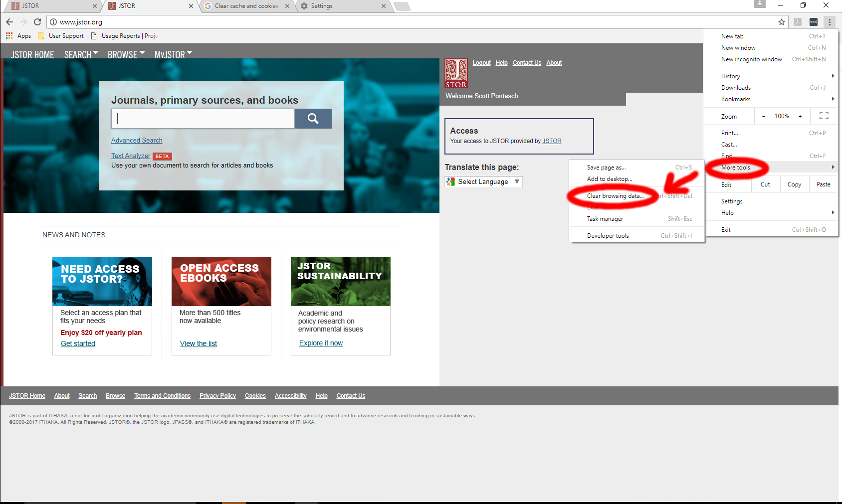Close the Clear cache and cookies tab

[287, 6]
